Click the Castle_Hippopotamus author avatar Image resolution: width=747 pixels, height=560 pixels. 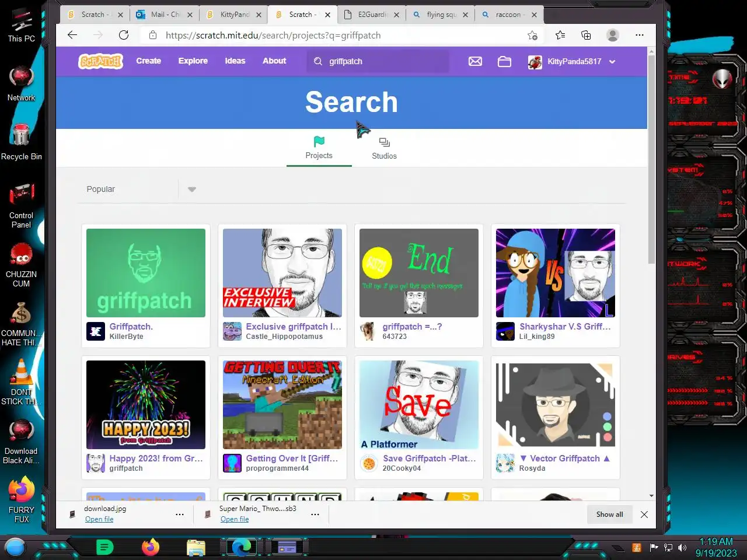(232, 331)
